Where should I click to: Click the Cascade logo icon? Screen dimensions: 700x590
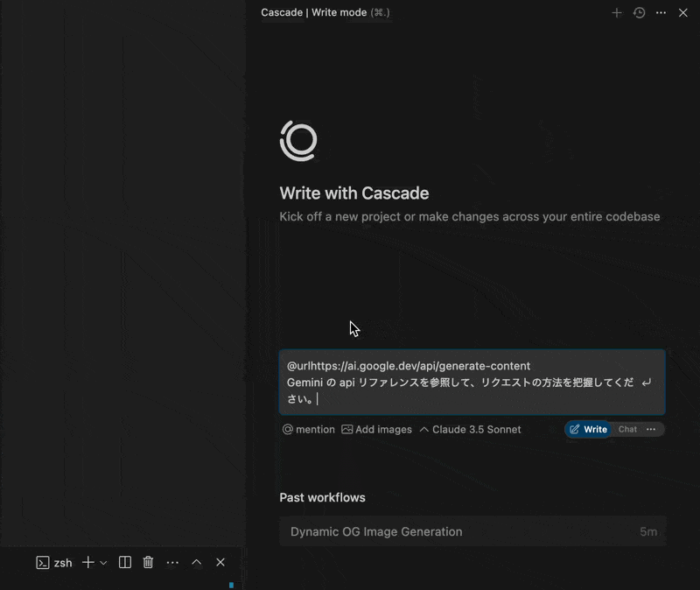click(x=298, y=141)
